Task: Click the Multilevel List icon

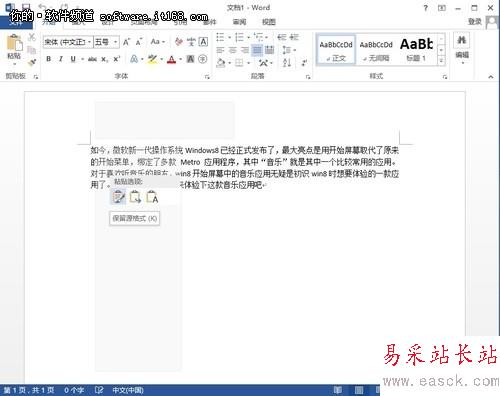Action: pos(258,37)
